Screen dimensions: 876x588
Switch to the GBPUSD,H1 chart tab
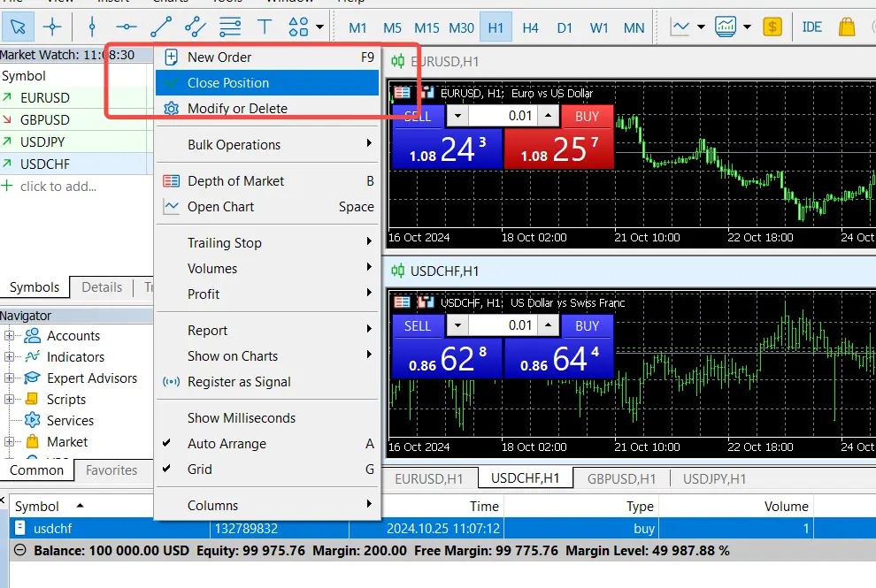tap(620, 478)
